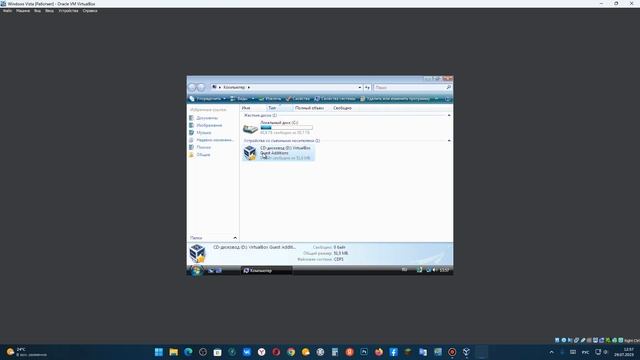Image resolution: width=640 pixels, height=360 pixels.
Task: Open Документы in favorite links
Action: [204, 118]
